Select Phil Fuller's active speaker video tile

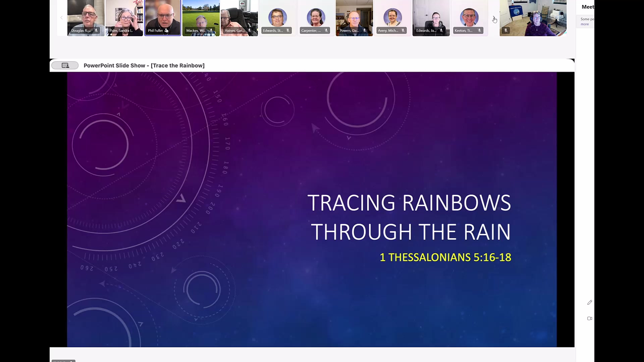click(163, 15)
